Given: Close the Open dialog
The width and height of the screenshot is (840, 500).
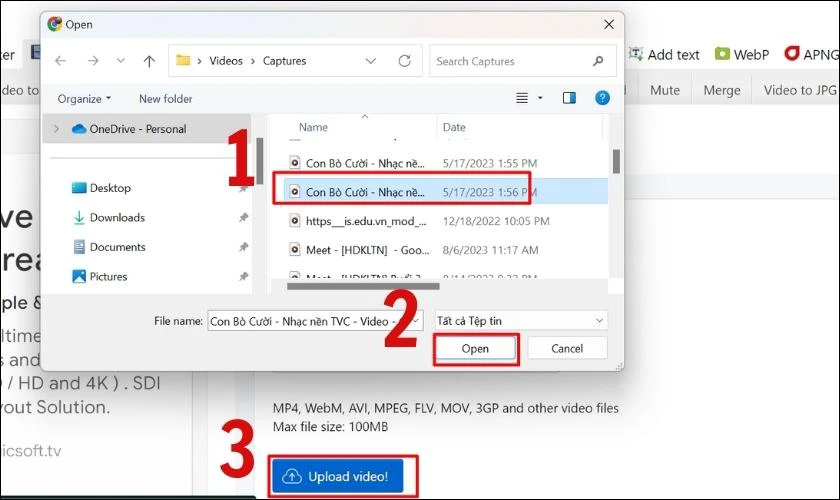Looking at the screenshot, I should (609, 24).
